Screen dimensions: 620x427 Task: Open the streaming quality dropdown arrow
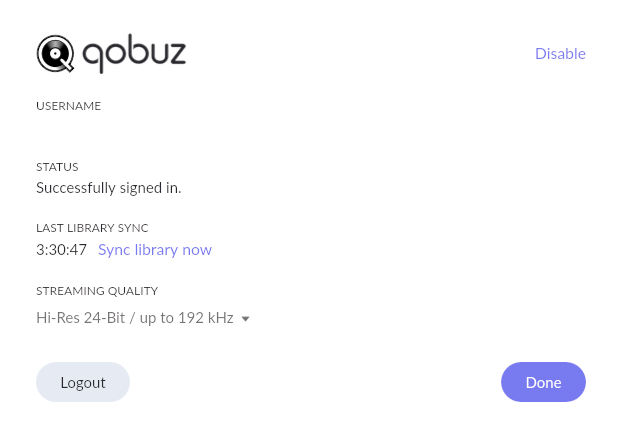246,319
